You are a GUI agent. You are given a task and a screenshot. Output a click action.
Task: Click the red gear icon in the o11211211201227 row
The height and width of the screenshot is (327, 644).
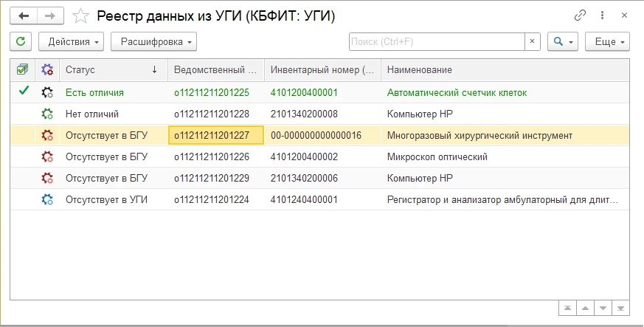point(47,135)
